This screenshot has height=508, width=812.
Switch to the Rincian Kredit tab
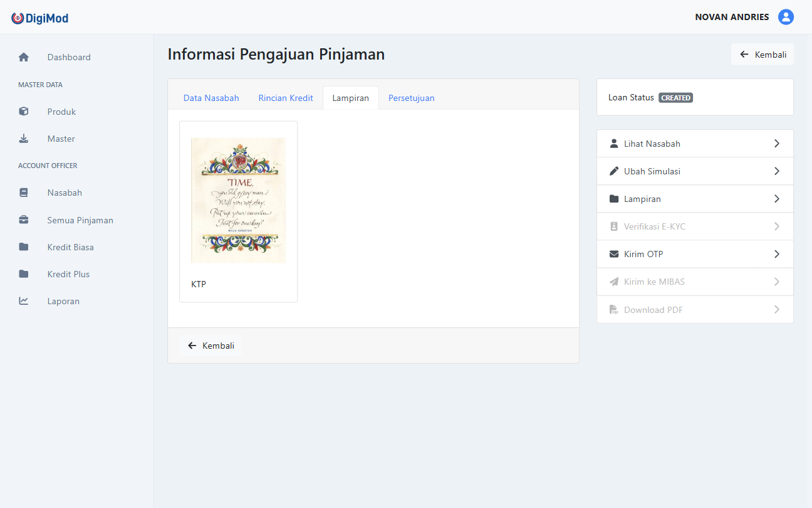[x=286, y=98]
